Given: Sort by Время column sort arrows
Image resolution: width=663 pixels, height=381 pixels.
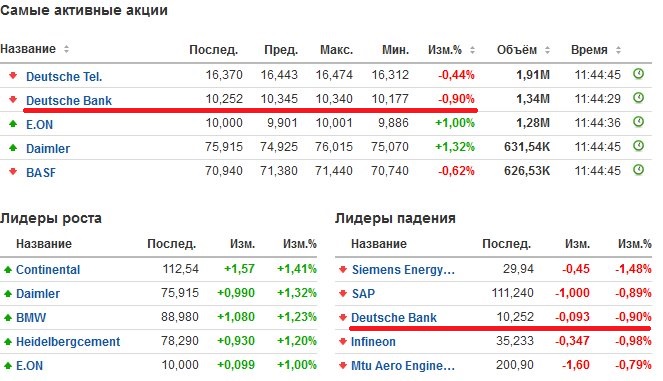Looking at the screenshot, I should tap(618, 50).
